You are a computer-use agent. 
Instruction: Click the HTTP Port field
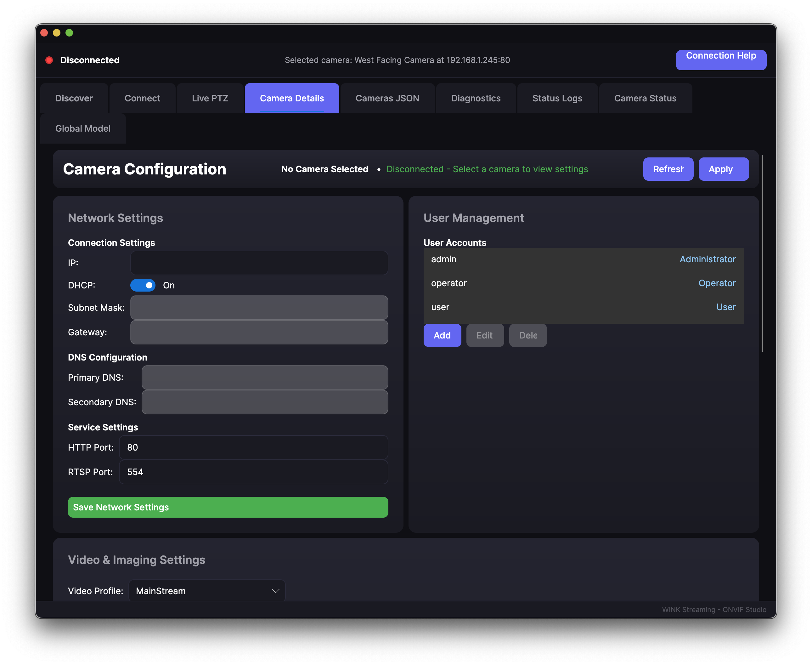click(x=253, y=447)
